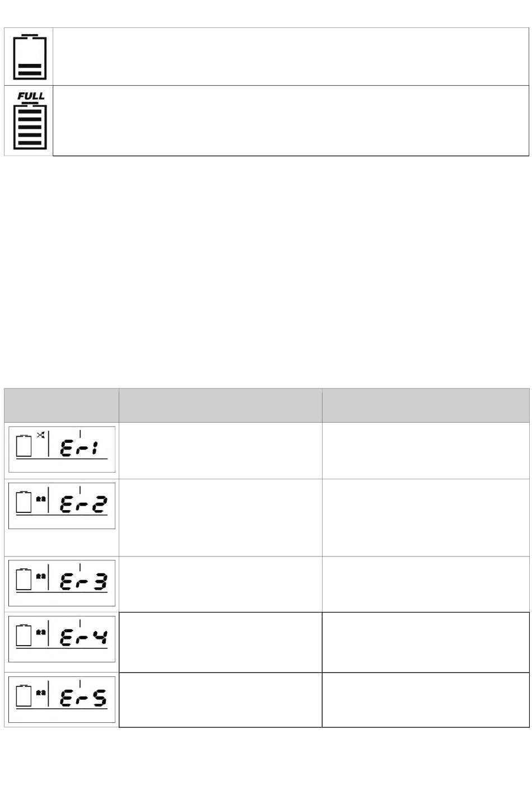Click the empty cell beside the FULL battery icon
Screen dimensions: 532x785
pos(291,120)
